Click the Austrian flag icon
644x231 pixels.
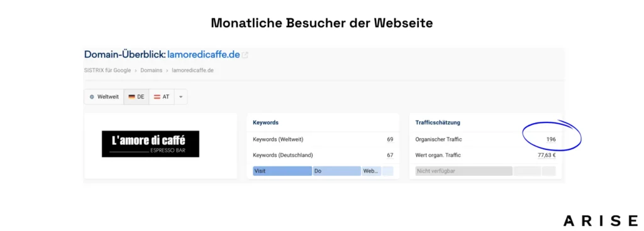click(x=157, y=97)
